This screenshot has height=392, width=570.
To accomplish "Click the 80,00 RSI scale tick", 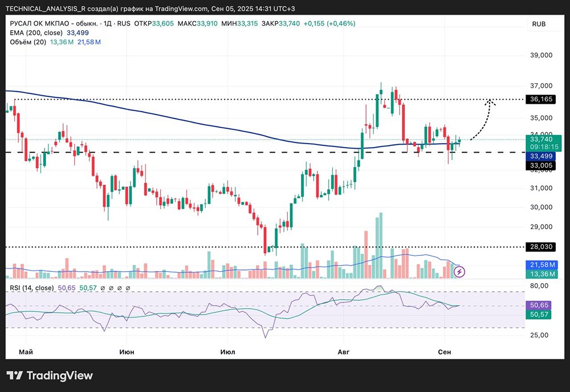I will 539,286.
